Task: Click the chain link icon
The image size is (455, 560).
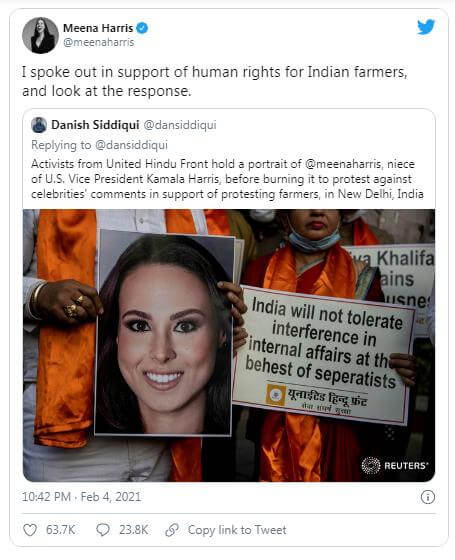Action: coord(172,530)
